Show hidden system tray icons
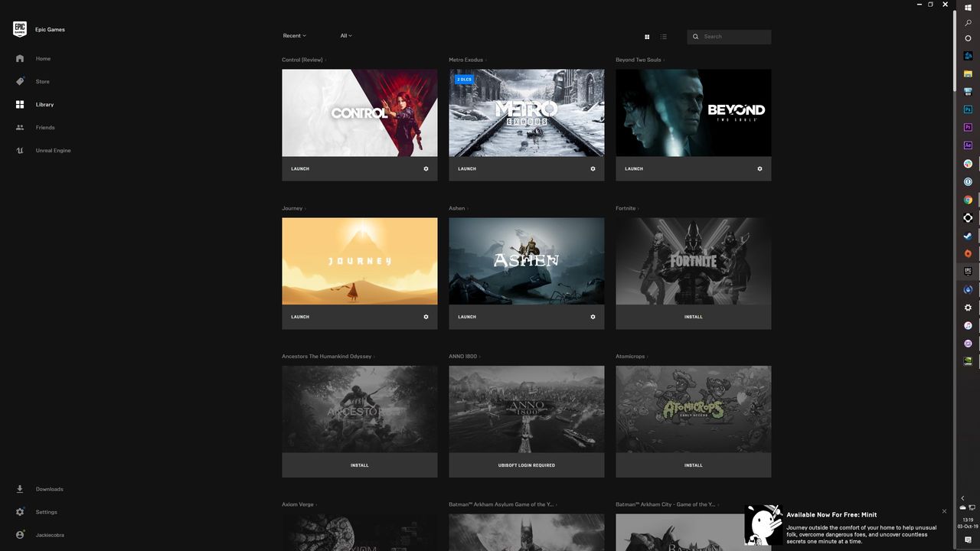 tap(962, 498)
